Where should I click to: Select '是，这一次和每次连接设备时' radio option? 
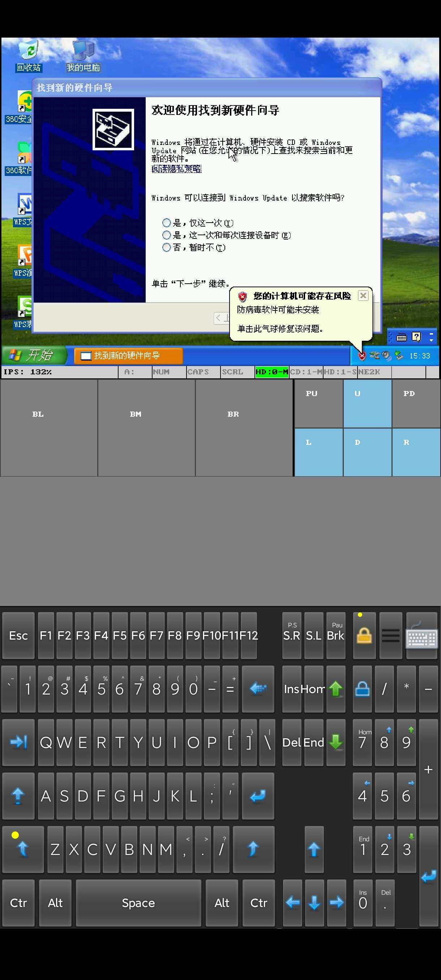[x=166, y=235]
